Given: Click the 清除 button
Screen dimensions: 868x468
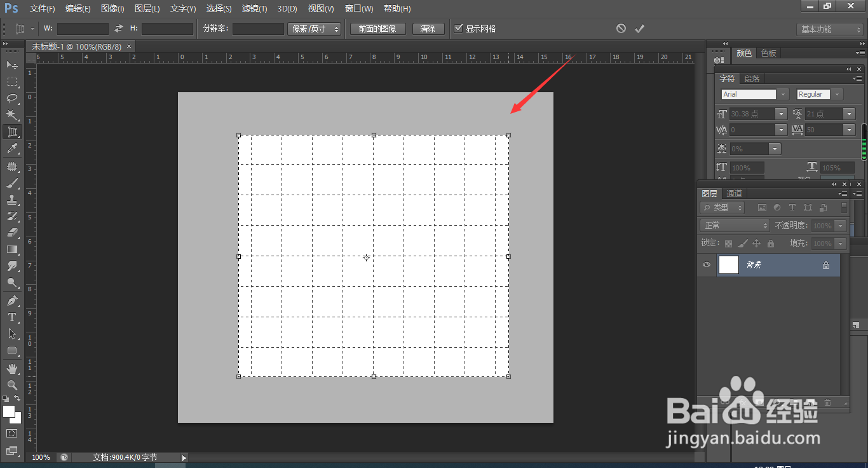Looking at the screenshot, I should 428,29.
